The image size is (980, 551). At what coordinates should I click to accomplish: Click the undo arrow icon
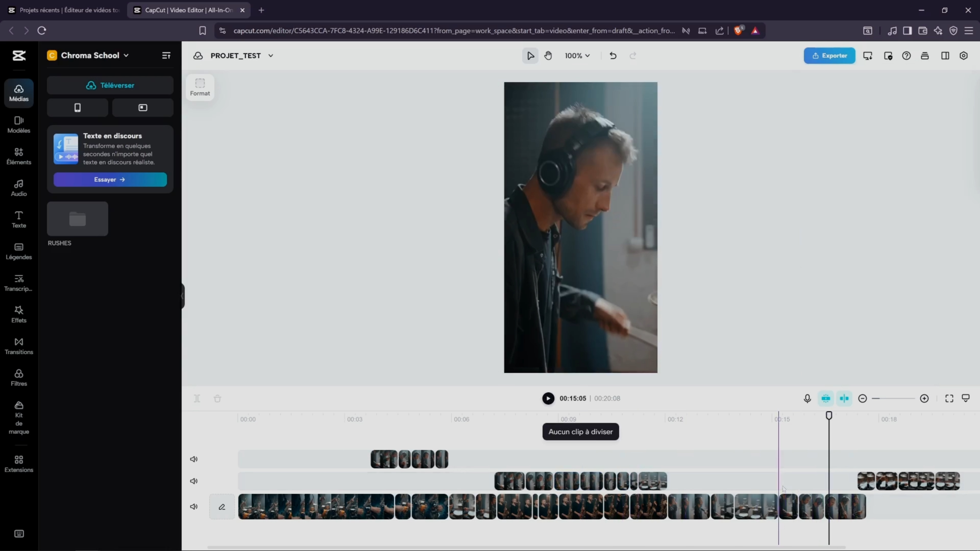tap(612, 56)
